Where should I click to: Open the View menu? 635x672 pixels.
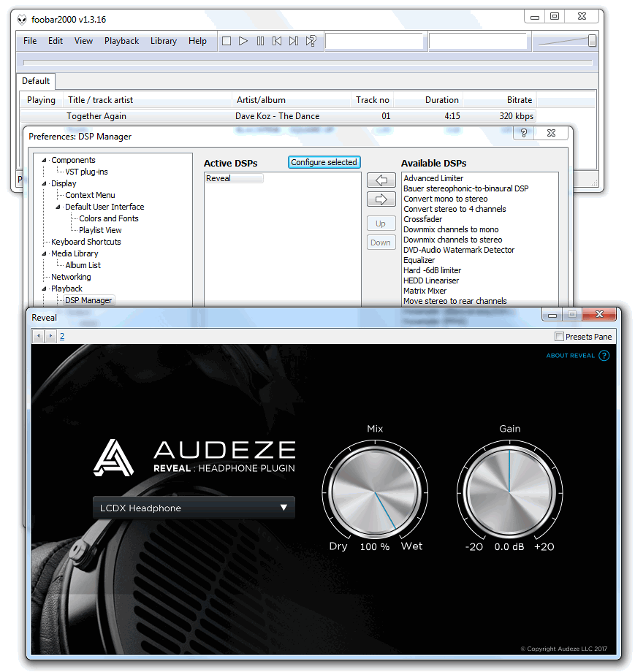click(83, 41)
